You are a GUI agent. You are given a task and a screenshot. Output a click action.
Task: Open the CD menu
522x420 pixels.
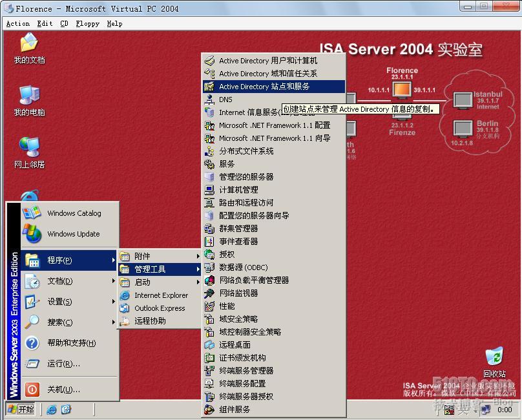pyautogui.click(x=64, y=24)
